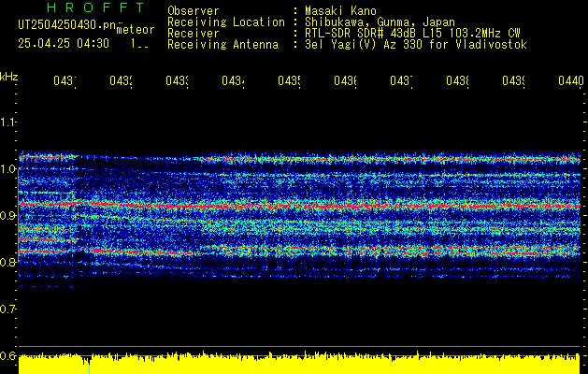The width and height of the screenshot is (588, 374).
Task: Click the 0.9 kHz axis label
Action: tap(8, 216)
